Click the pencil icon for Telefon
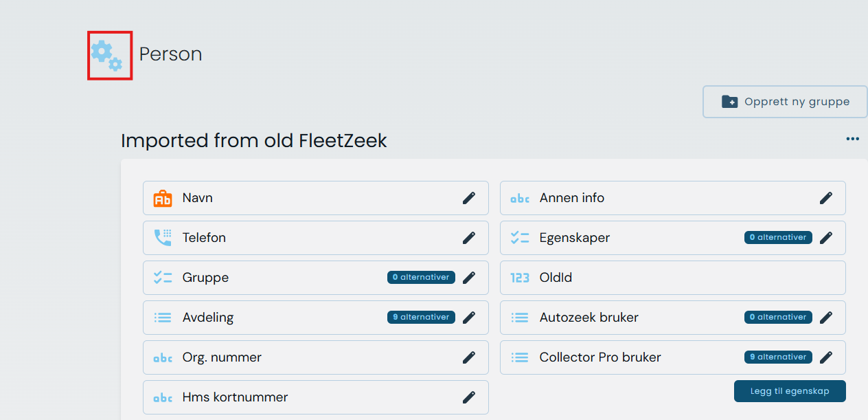868x420 pixels. (x=469, y=238)
